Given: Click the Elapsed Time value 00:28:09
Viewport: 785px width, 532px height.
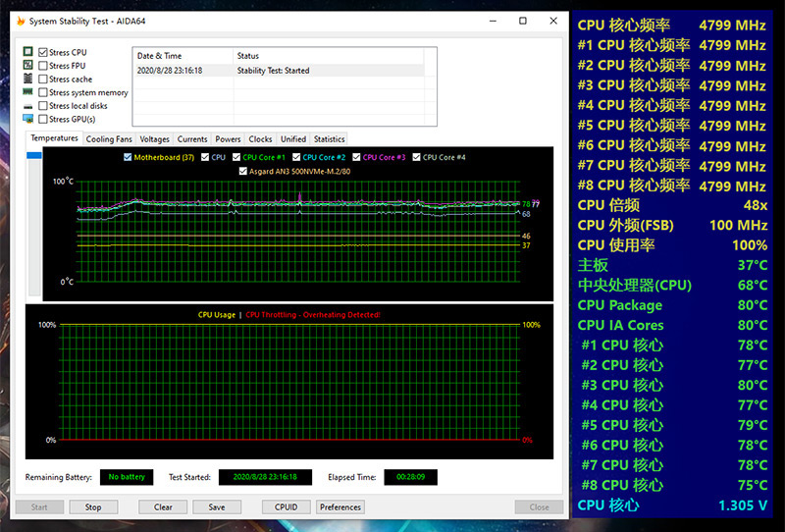Looking at the screenshot, I should [410, 477].
